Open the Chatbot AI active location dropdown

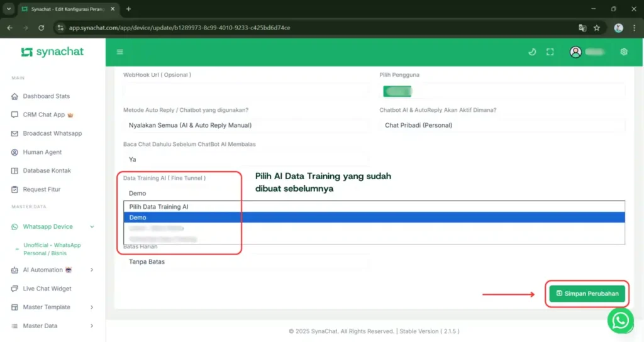tap(502, 125)
